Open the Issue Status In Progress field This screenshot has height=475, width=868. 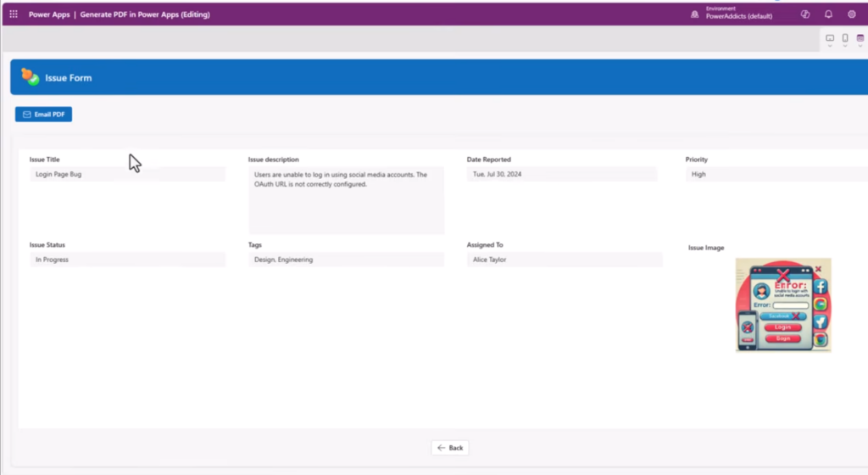tap(127, 260)
